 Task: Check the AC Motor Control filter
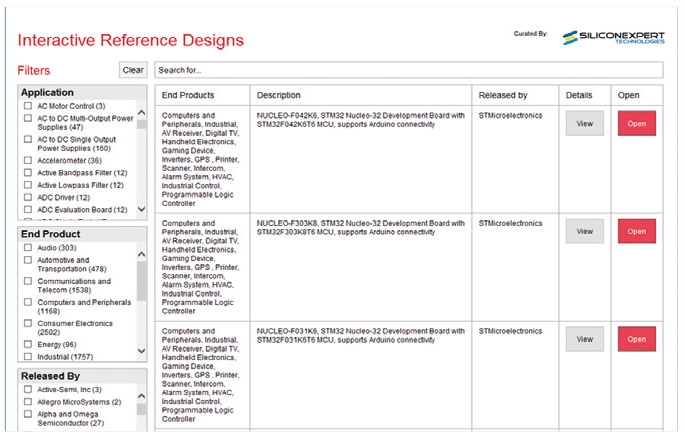pos(28,106)
